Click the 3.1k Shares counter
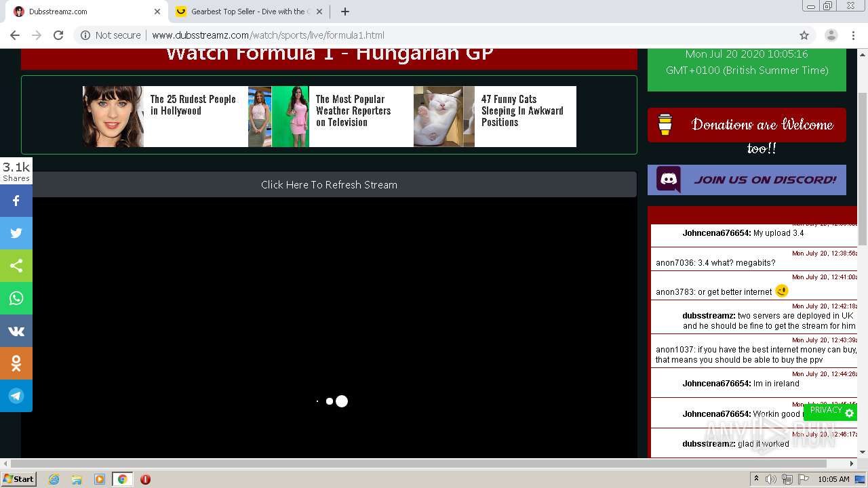The height and width of the screenshot is (488, 868). tap(16, 171)
